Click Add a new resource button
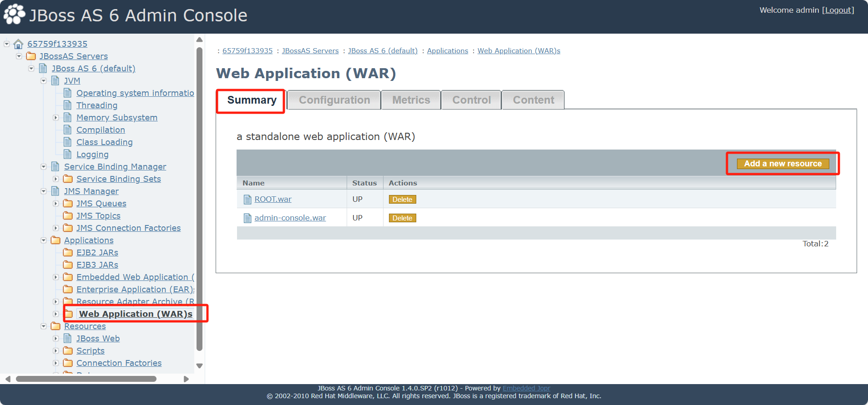Image resolution: width=868 pixels, height=405 pixels. 783,164
